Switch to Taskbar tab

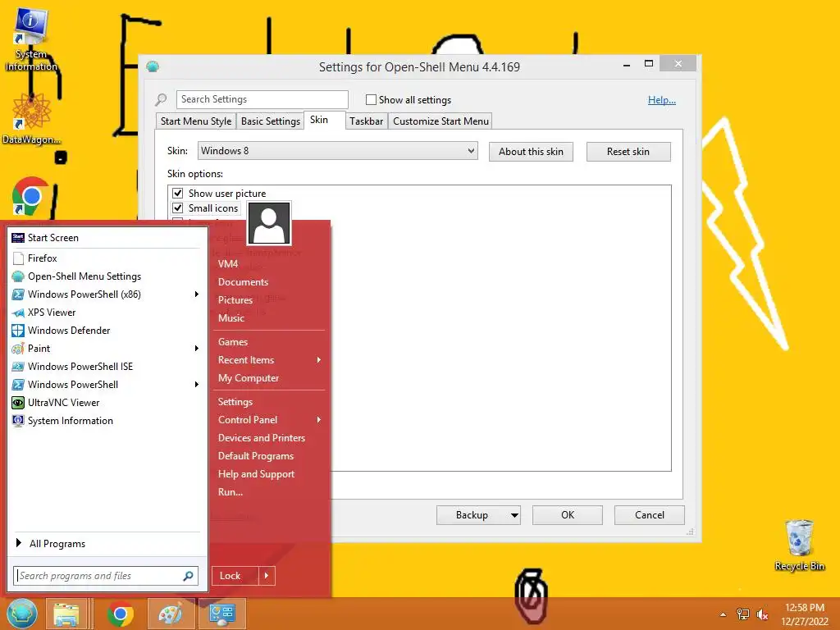coord(367,121)
